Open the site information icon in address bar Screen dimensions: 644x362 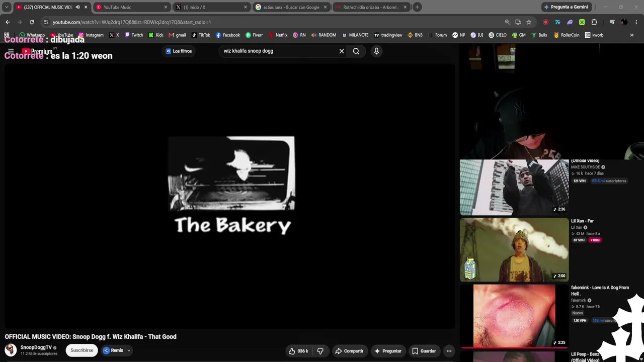coord(46,22)
